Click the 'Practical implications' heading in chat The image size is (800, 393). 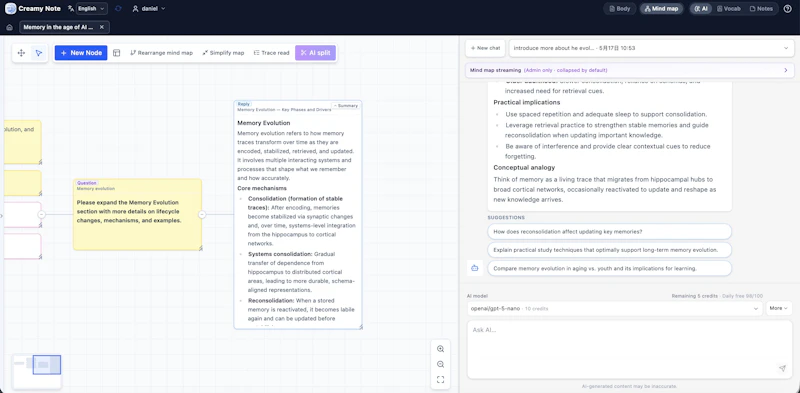[527, 103]
